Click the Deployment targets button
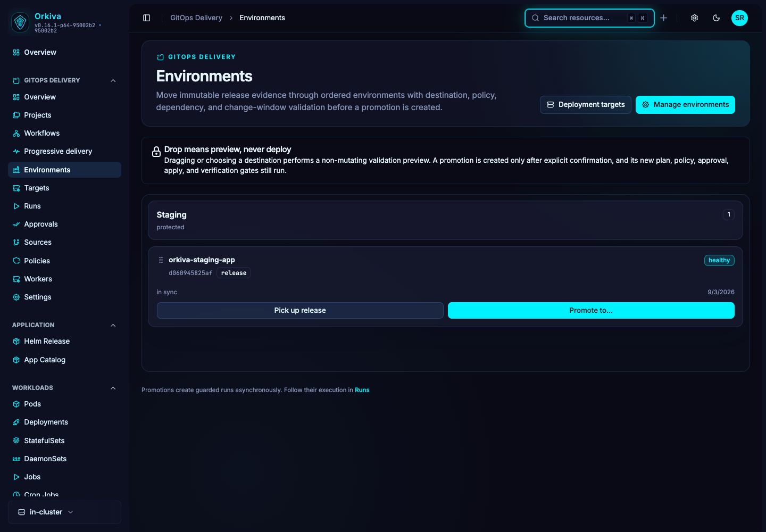Image resolution: width=766 pixels, height=532 pixels. pos(586,105)
